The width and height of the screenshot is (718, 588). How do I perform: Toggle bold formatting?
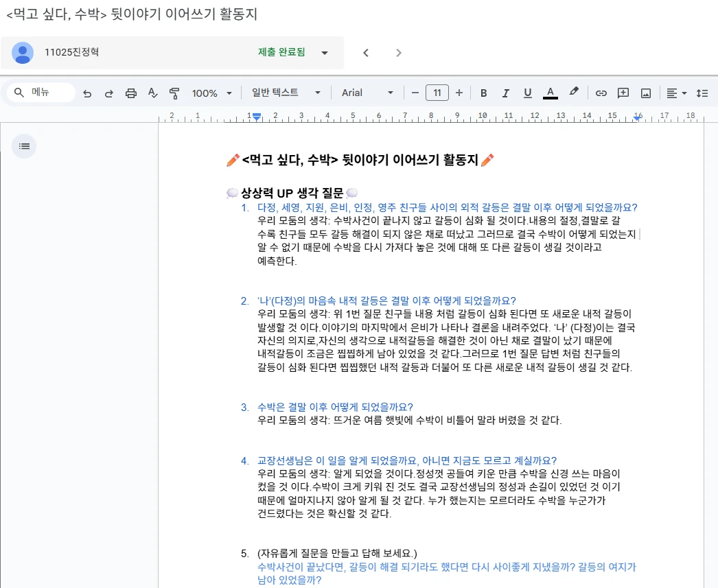click(x=483, y=93)
